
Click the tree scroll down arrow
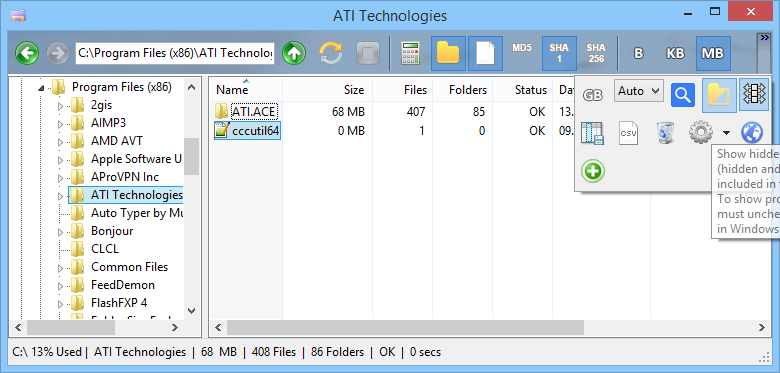[191, 310]
